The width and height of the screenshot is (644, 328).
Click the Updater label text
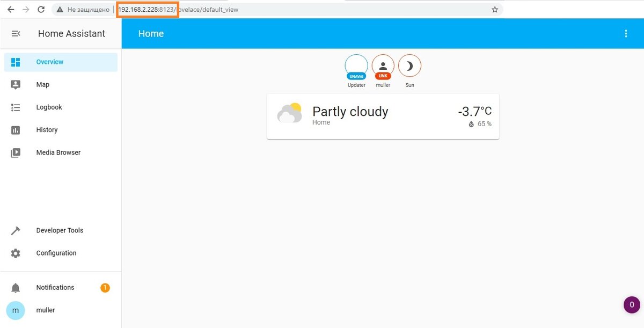[356, 85]
